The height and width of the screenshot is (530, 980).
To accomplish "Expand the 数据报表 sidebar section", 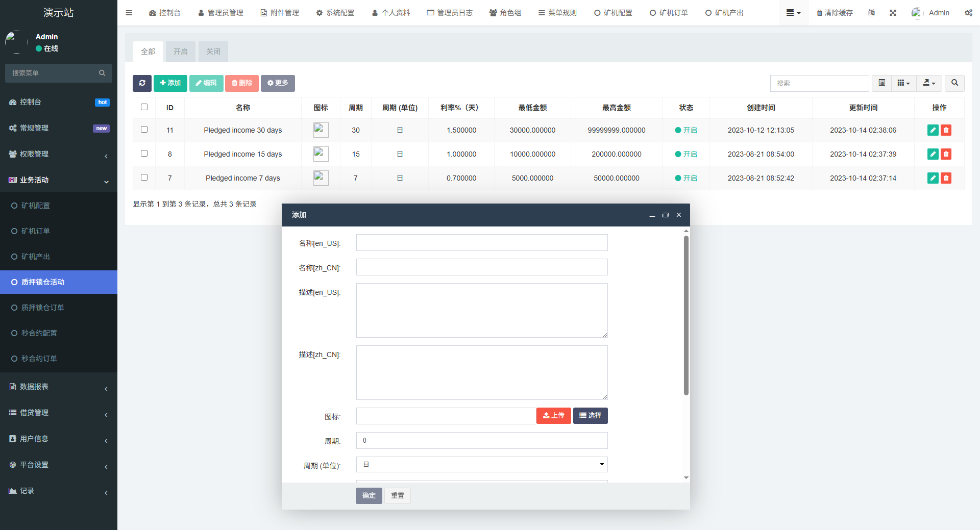I will click(x=59, y=387).
